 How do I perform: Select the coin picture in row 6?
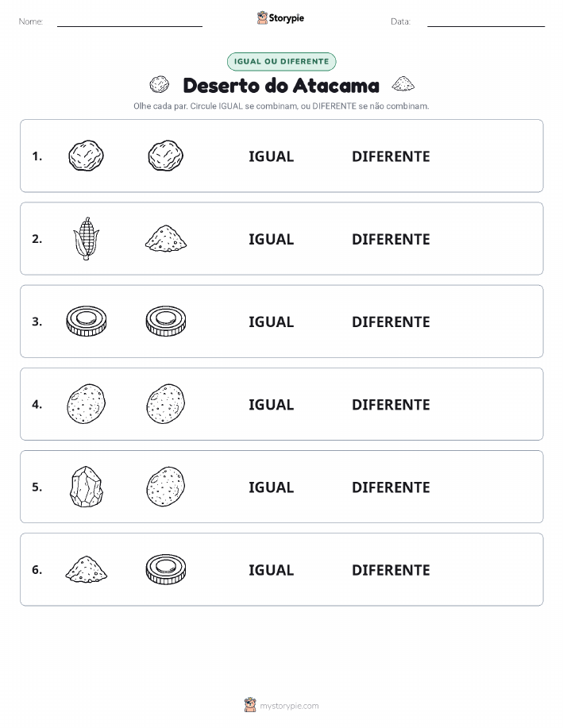pos(166,569)
